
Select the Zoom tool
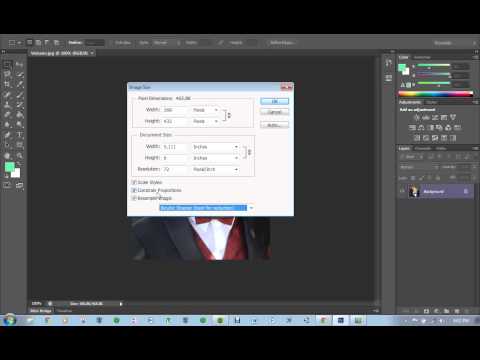click(x=20, y=156)
